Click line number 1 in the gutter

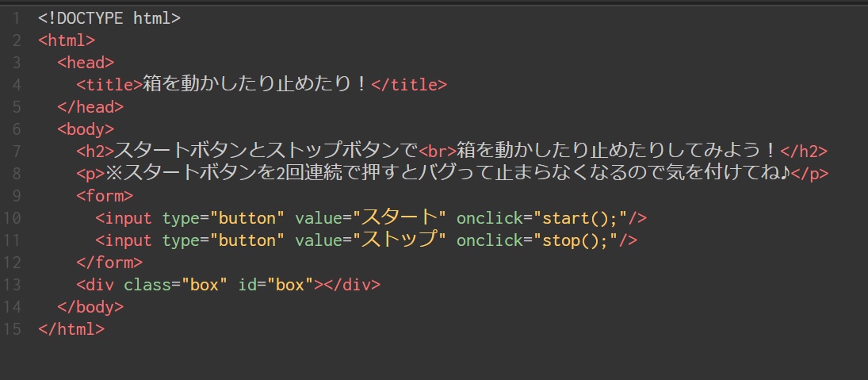17,17
